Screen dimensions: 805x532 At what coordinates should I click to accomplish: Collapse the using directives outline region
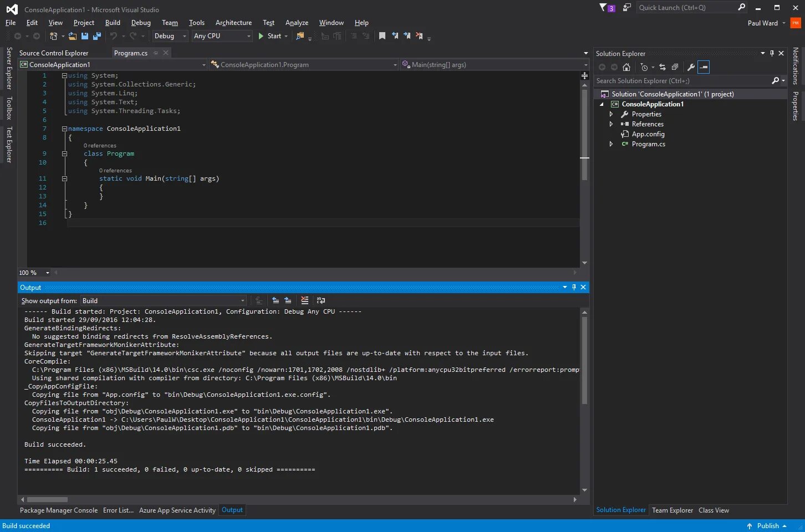click(64, 75)
